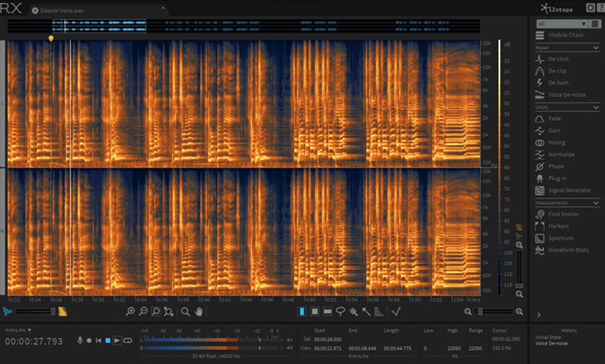
Task: Click the Record button
Action: point(89,340)
